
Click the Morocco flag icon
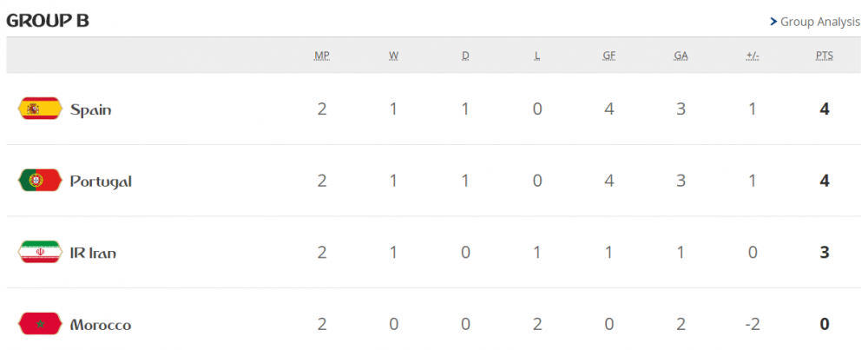40,325
